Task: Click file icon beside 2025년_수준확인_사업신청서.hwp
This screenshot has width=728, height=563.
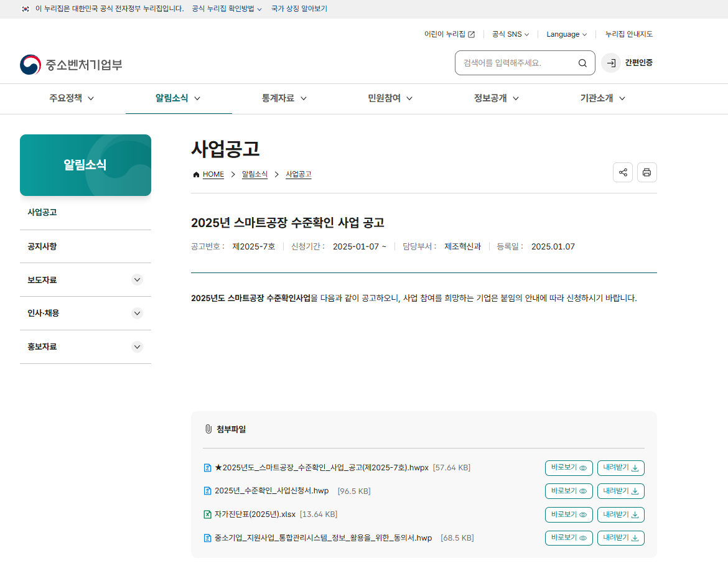Action: point(208,491)
